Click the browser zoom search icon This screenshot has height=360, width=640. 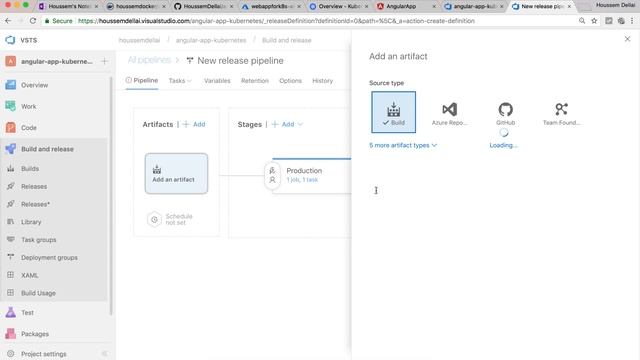(x=582, y=20)
